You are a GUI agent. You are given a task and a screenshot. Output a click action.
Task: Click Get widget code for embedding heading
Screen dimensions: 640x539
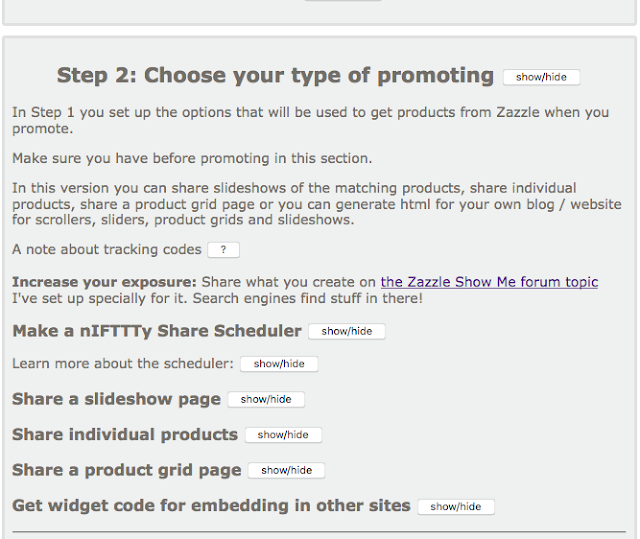tap(211, 505)
